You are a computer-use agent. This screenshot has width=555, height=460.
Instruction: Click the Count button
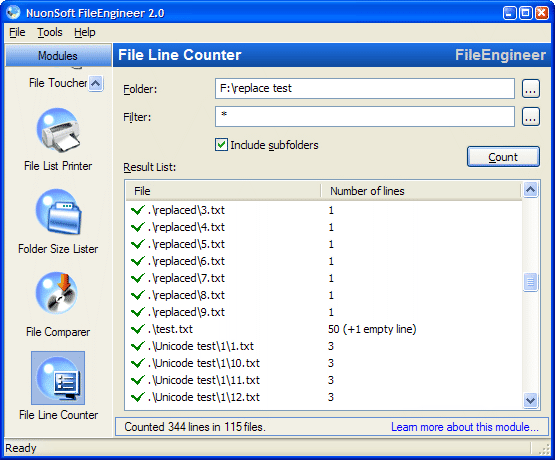point(503,156)
